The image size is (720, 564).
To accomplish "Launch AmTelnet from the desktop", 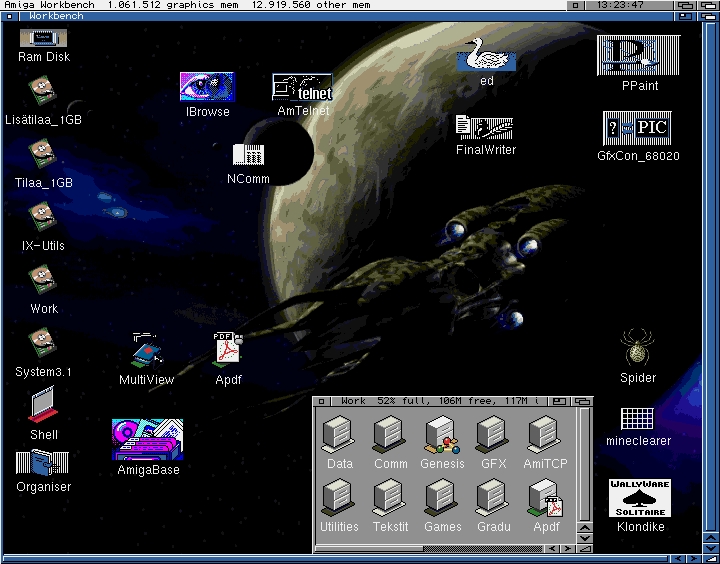I will click(302, 89).
